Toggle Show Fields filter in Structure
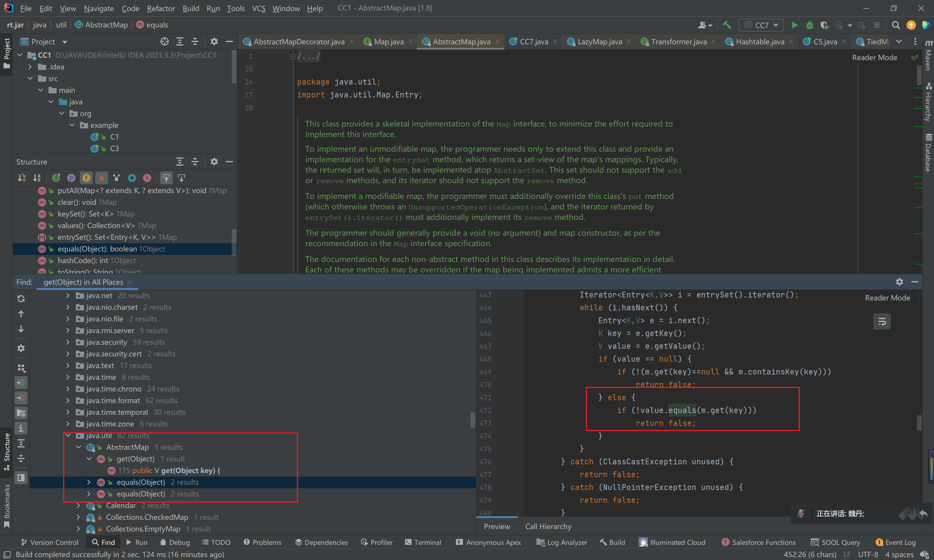Viewport: 934px width, 560px height. click(x=86, y=178)
